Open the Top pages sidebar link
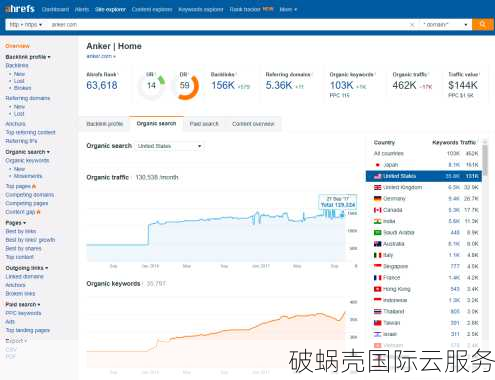The height and width of the screenshot is (380, 495). click(x=18, y=186)
